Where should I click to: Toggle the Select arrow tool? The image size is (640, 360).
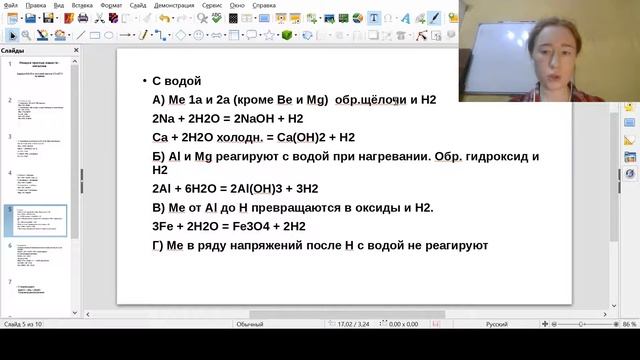(x=12, y=36)
